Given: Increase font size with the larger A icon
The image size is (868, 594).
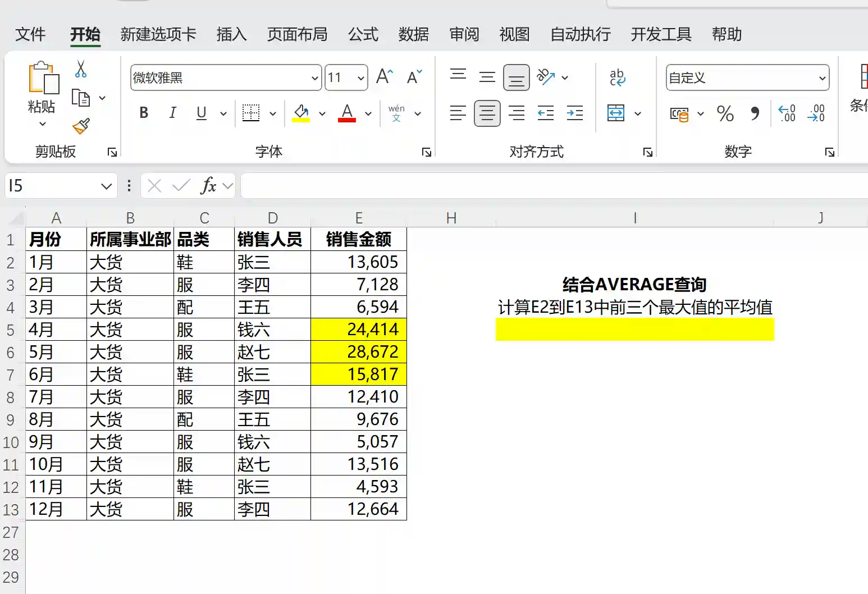Looking at the screenshot, I should coord(385,77).
